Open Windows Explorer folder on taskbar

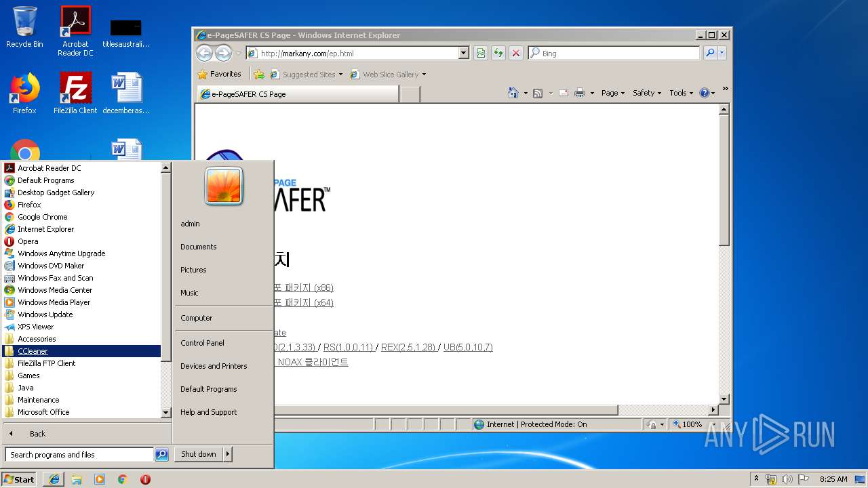click(77, 479)
